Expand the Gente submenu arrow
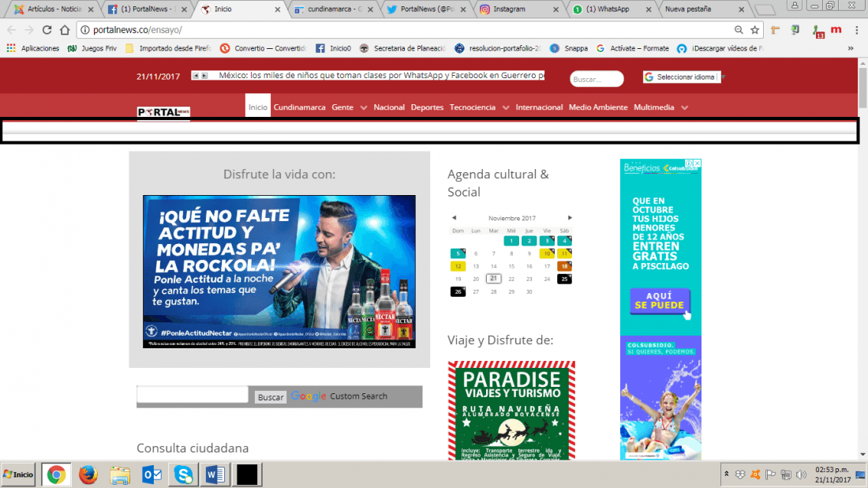 363,108
